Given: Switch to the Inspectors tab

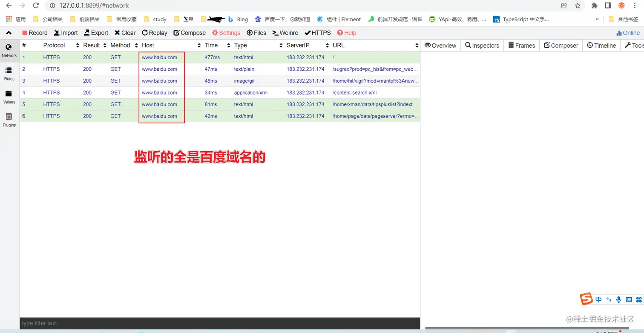Looking at the screenshot, I should [x=482, y=46].
